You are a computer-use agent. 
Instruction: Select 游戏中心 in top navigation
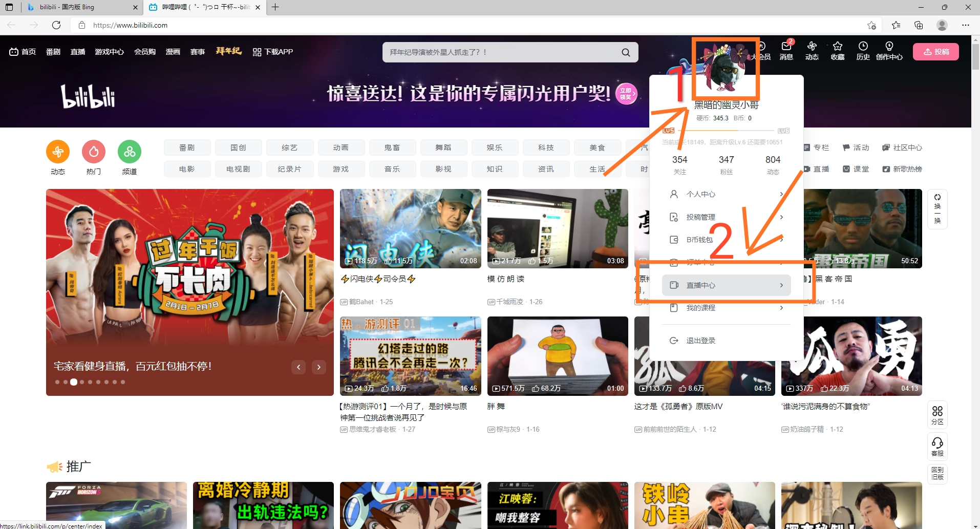[109, 52]
